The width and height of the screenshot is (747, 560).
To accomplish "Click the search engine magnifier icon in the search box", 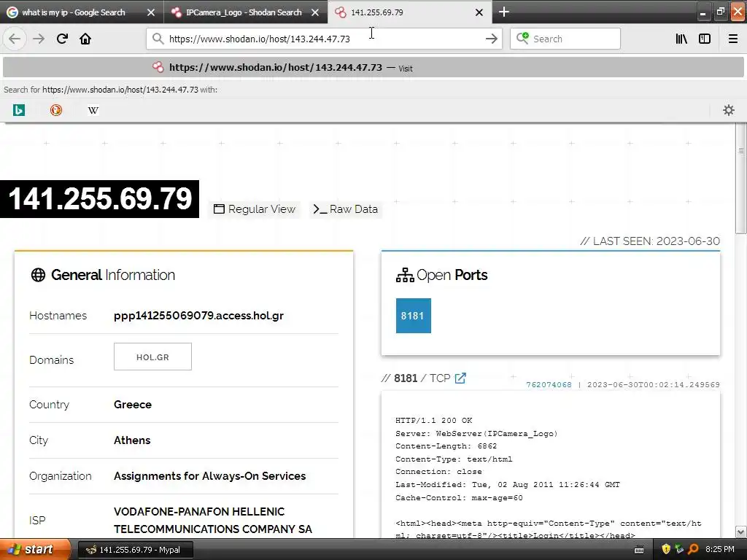I will 522,39.
